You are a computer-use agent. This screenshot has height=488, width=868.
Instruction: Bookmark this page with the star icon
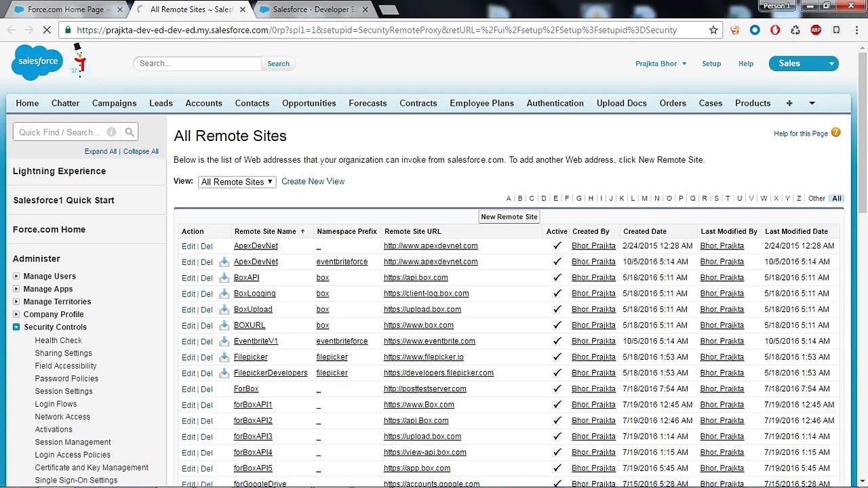point(713,30)
